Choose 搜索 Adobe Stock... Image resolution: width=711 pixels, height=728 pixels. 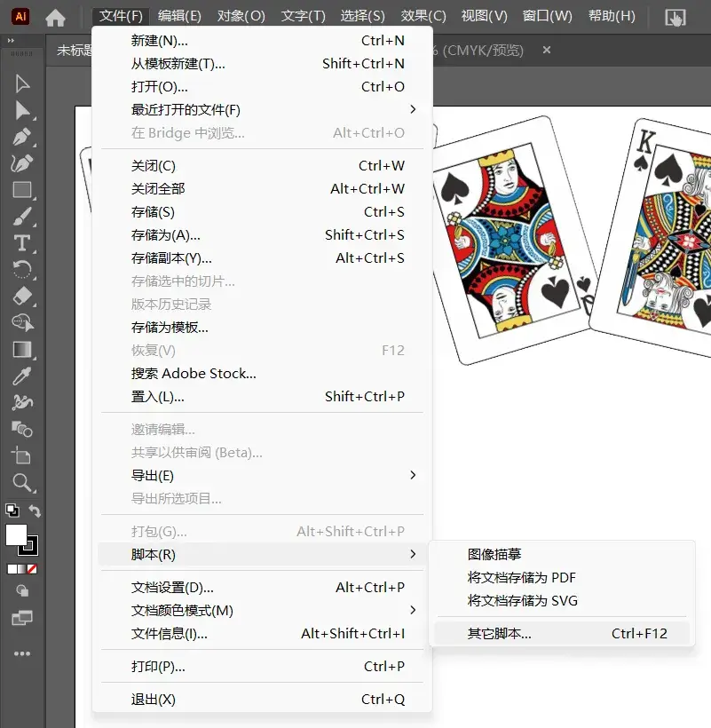[262, 373]
